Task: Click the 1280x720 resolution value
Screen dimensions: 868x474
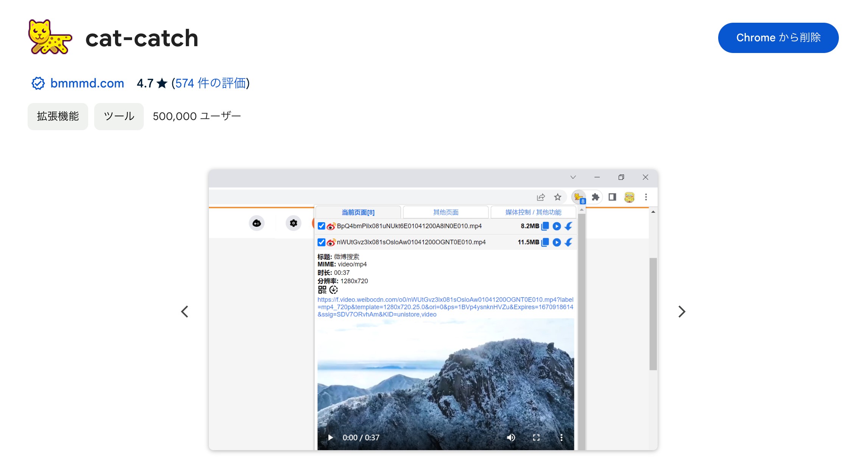Action: [x=354, y=281]
